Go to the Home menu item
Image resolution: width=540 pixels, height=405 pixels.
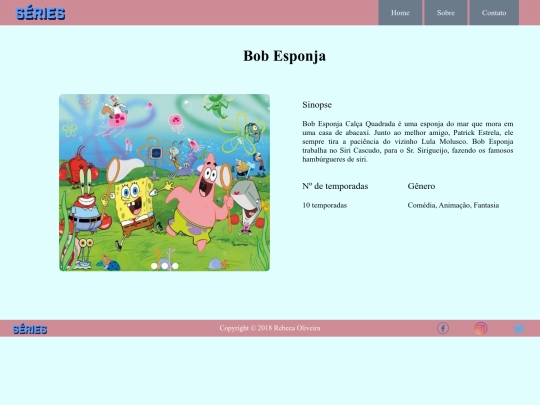click(400, 13)
